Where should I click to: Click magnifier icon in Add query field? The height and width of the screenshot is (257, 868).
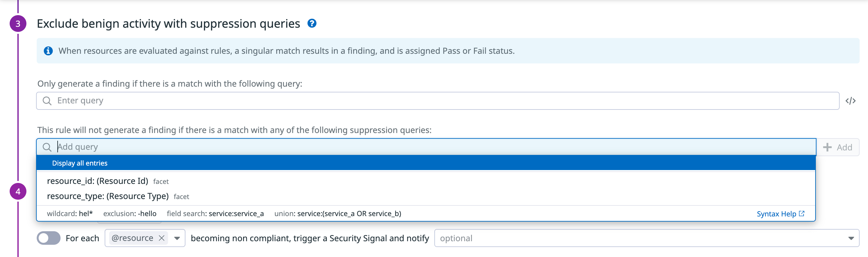click(x=47, y=147)
